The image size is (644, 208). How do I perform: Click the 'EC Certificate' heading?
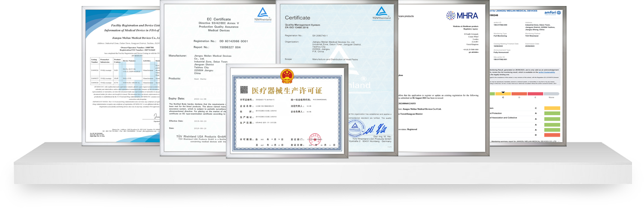coord(219,19)
